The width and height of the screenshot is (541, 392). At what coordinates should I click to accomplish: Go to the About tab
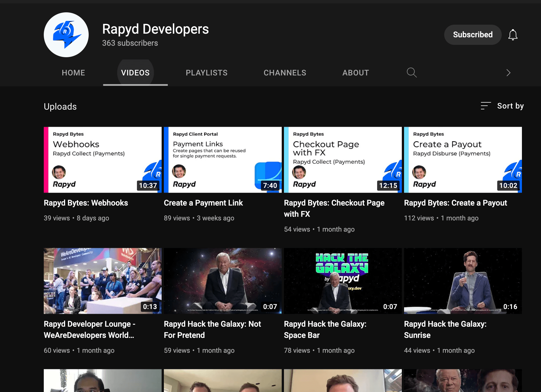coord(356,73)
